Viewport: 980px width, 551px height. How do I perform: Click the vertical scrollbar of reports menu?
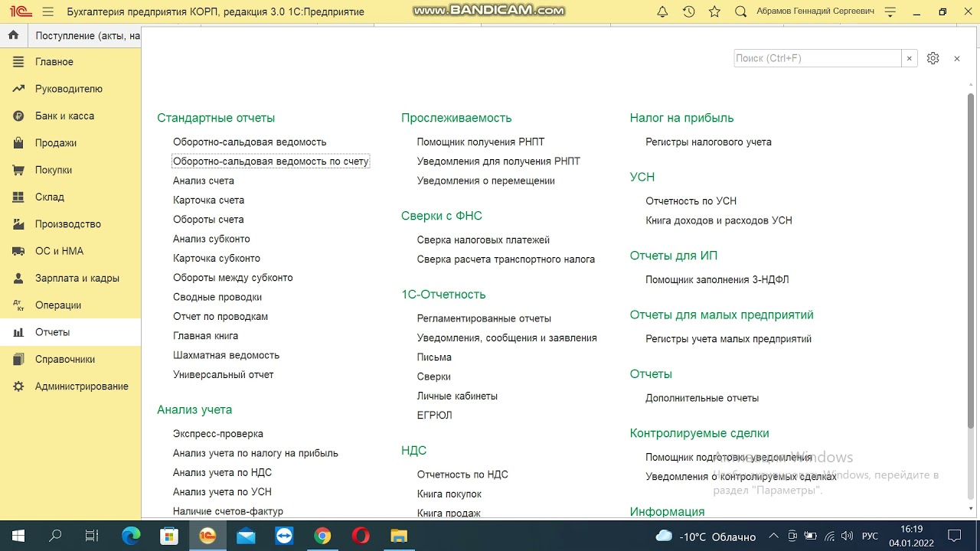pyautogui.click(x=971, y=260)
